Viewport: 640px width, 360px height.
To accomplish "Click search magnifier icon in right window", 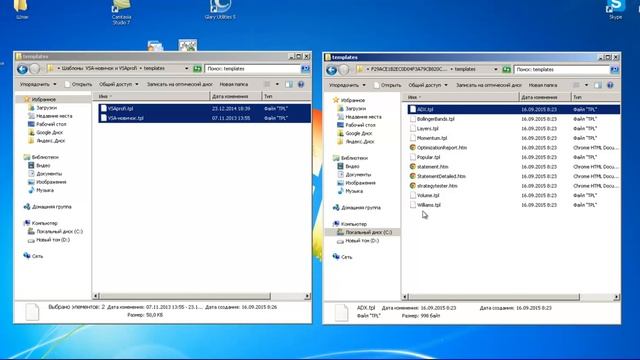I will pyautogui.click(x=614, y=69).
